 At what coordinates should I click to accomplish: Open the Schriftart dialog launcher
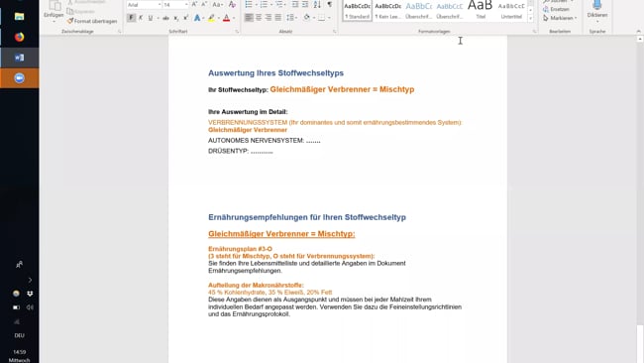(237, 32)
